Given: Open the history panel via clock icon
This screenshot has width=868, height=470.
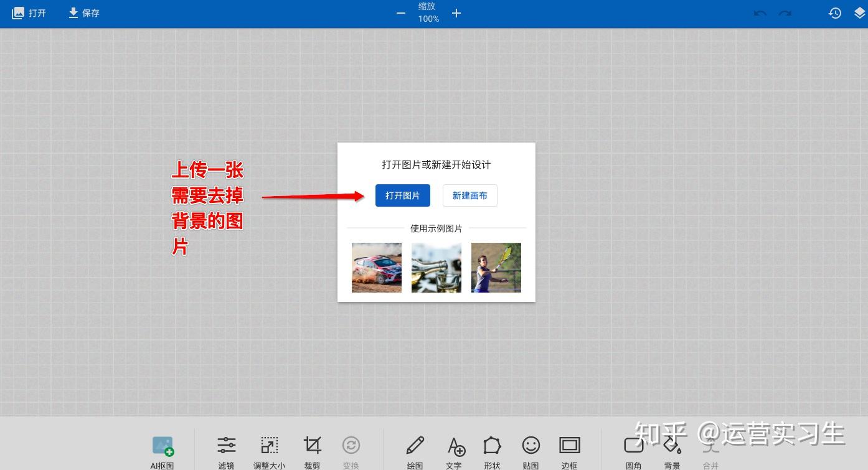Looking at the screenshot, I should tap(834, 12).
